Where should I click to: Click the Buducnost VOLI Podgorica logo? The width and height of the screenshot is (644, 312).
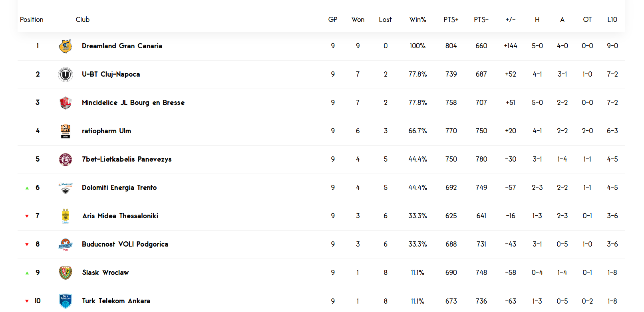point(66,245)
